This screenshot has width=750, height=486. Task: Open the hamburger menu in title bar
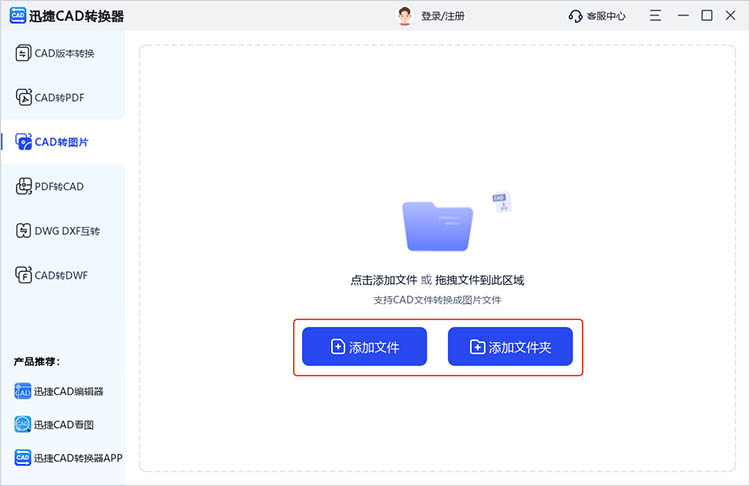655,16
